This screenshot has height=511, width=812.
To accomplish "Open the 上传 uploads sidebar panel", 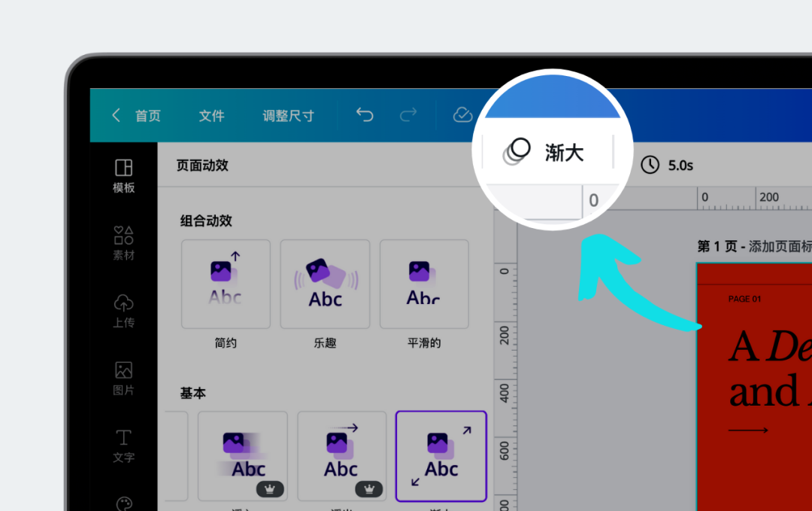I will click(124, 311).
